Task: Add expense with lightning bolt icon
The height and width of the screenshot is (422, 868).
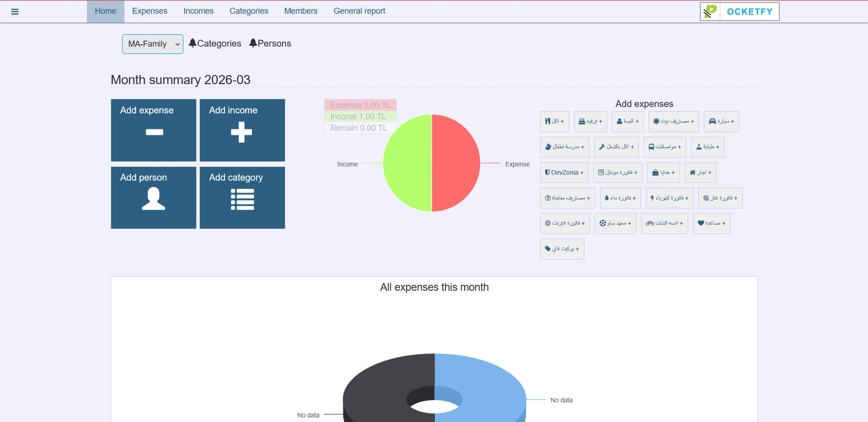Action: [x=669, y=198]
